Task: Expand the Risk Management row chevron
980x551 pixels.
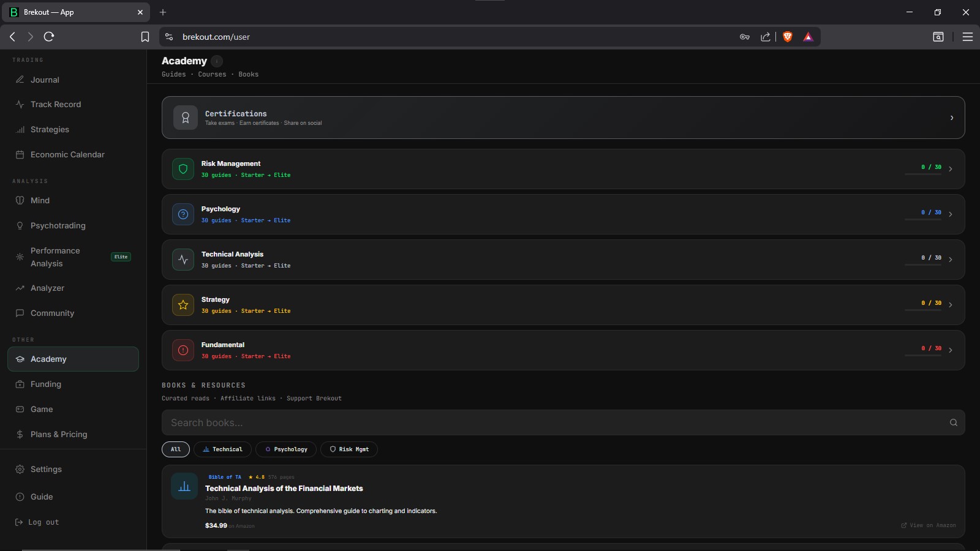Action: coord(951,169)
